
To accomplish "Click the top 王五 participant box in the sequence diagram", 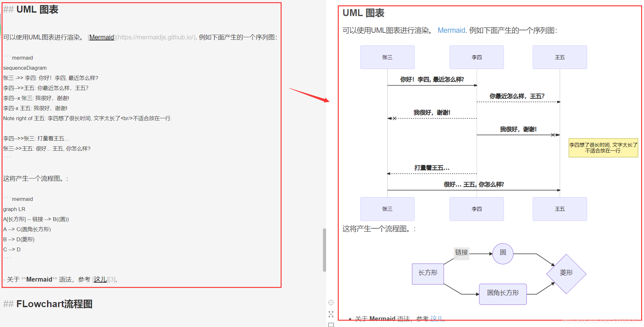I will click(560, 57).
